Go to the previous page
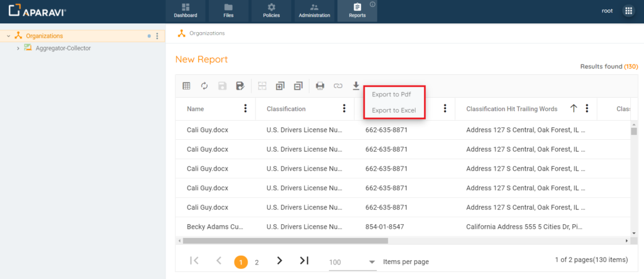The width and height of the screenshot is (644, 279). (x=219, y=261)
